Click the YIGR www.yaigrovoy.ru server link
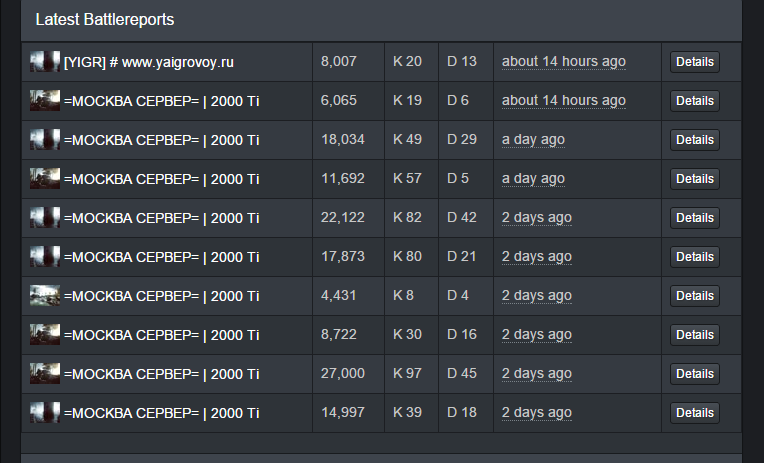764x463 pixels. 149,62
